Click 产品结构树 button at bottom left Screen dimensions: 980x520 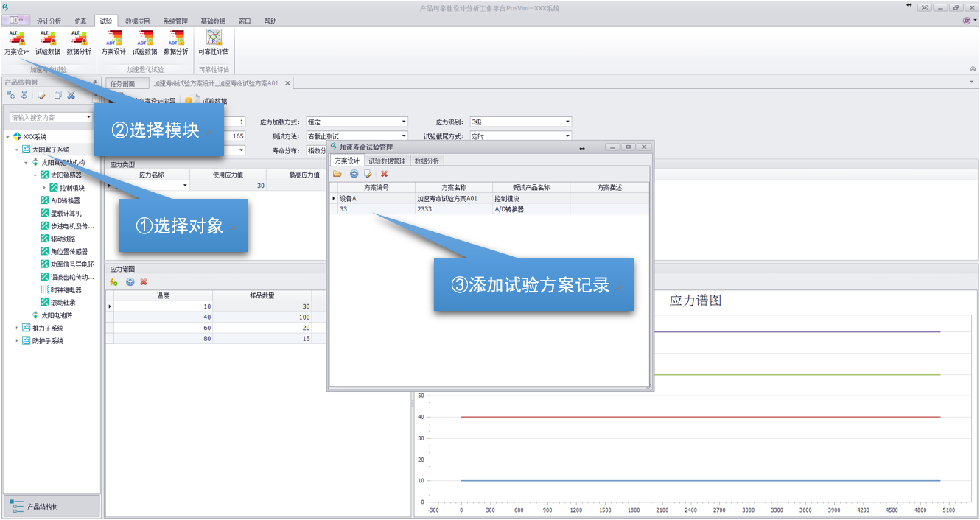click(x=52, y=507)
